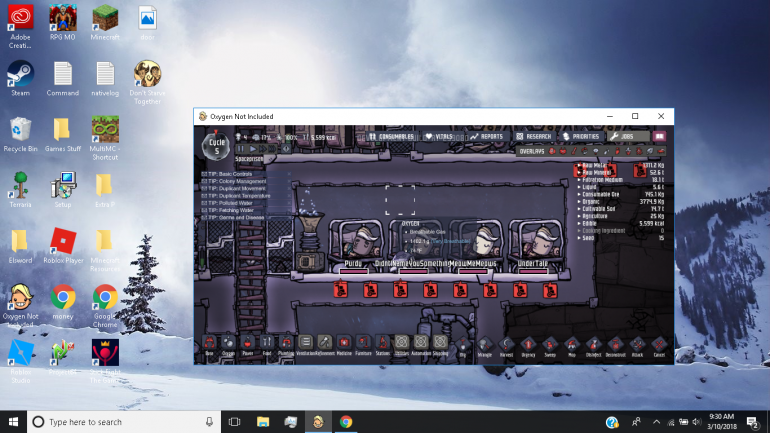Open the Stations build category

(383, 344)
